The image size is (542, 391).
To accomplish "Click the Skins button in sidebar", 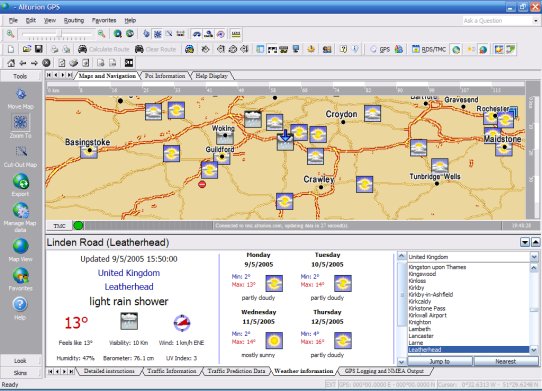I will (x=20, y=373).
